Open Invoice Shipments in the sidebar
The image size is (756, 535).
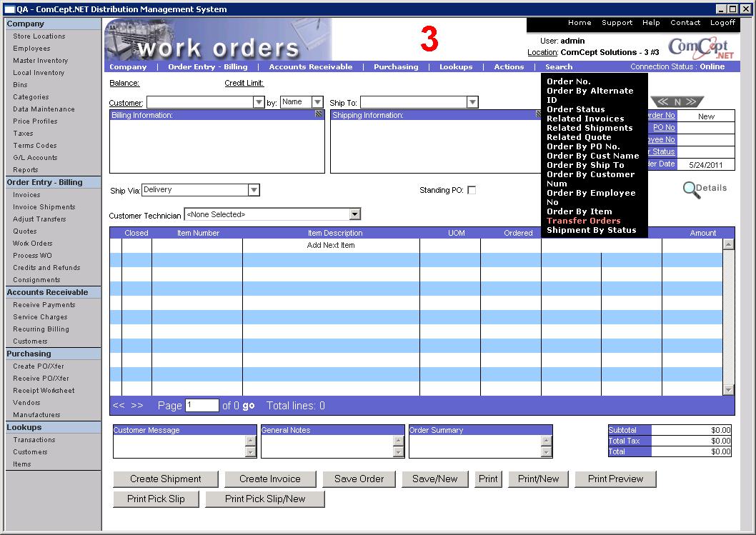[x=44, y=207]
